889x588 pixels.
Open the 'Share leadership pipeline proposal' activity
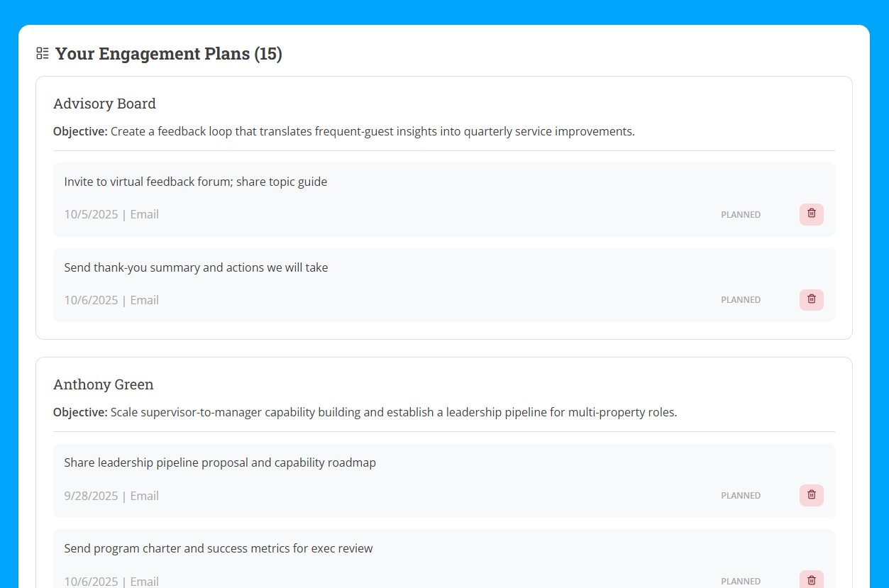(x=220, y=462)
